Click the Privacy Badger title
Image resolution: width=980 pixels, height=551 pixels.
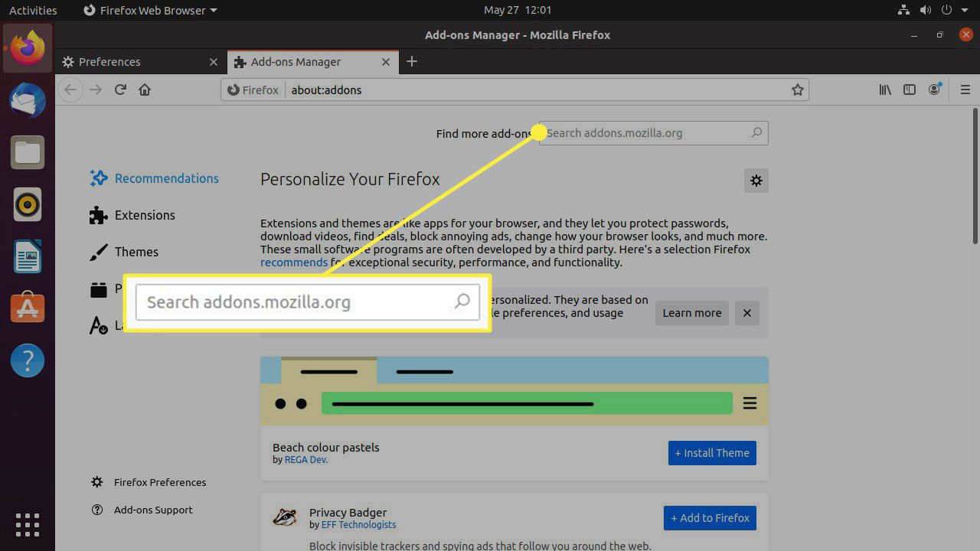(x=348, y=513)
